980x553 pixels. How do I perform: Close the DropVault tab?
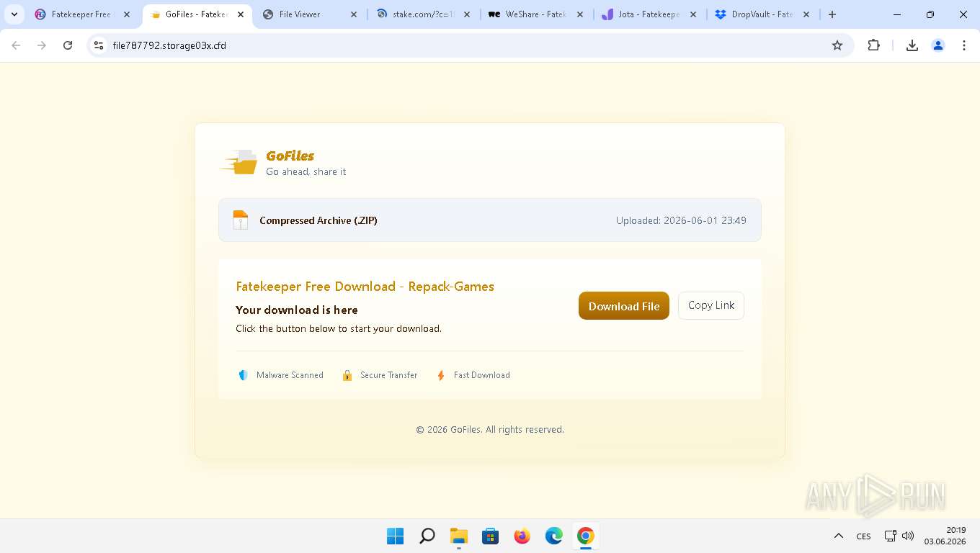pyautogui.click(x=806, y=14)
